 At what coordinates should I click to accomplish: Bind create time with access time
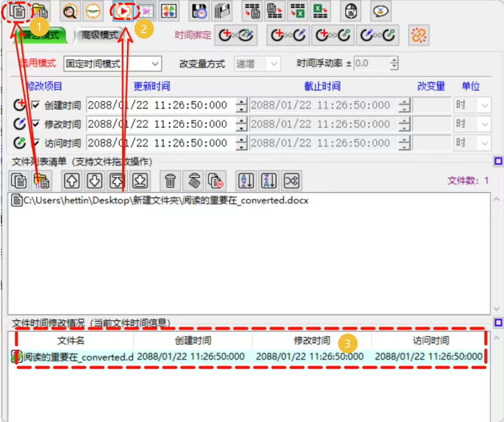(333, 35)
